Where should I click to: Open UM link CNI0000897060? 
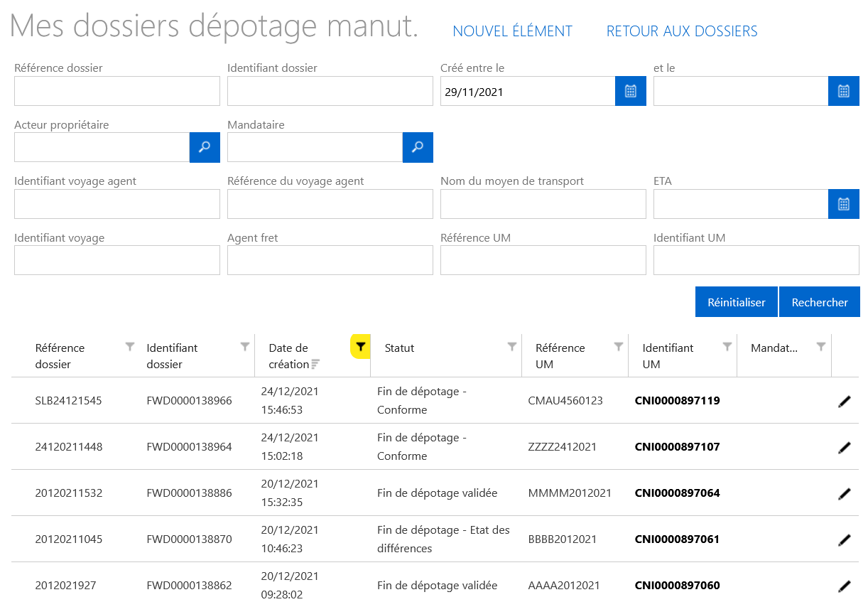[678, 586]
